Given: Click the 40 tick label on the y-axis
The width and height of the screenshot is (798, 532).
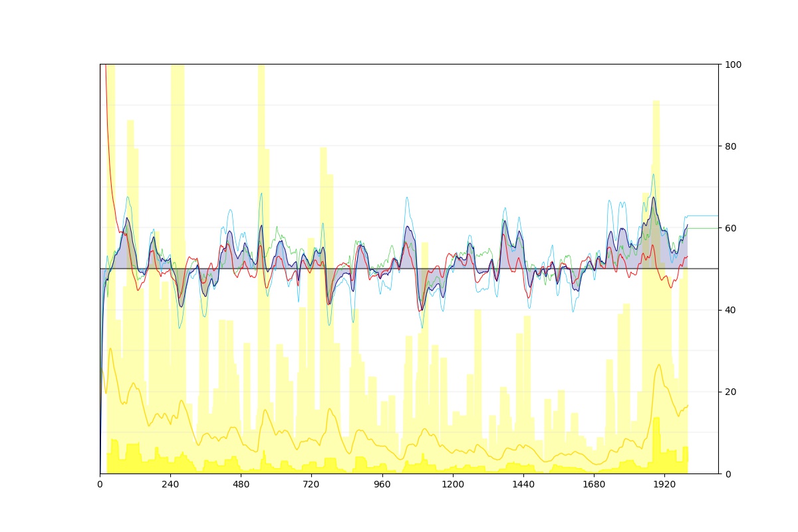Looking at the screenshot, I should click(730, 310).
